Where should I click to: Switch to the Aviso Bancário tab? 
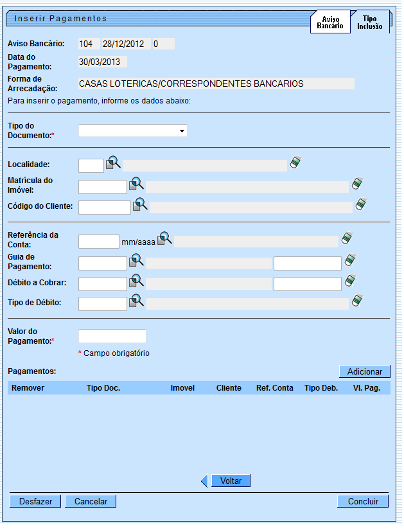pyautogui.click(x=330, y=22)
